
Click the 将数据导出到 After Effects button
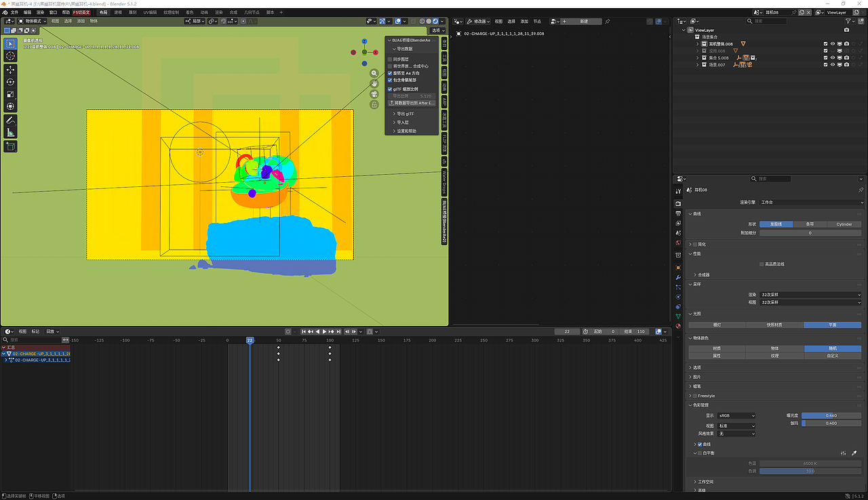click(x=411, y=103)
